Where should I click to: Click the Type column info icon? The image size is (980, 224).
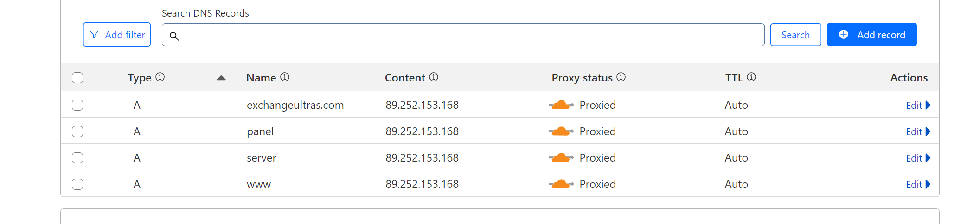[x=160, y=77]
